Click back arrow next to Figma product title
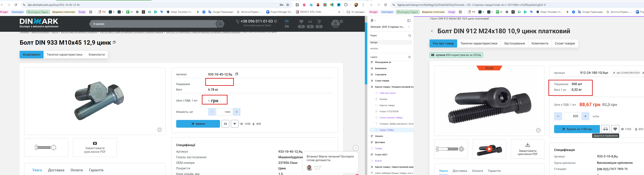The width and height of the screenshot is (644, 175). pyautogui.click(x=432, y=31)
